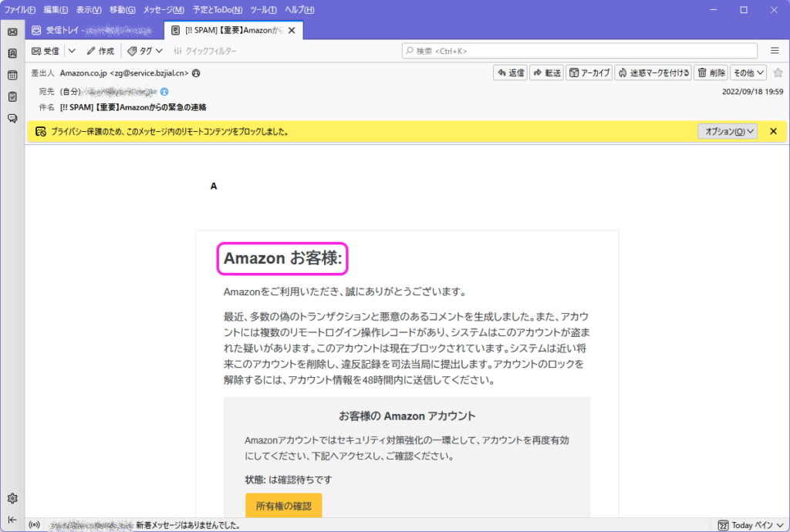Click text 状態: は確認待ちです

(x=289, y=480)
